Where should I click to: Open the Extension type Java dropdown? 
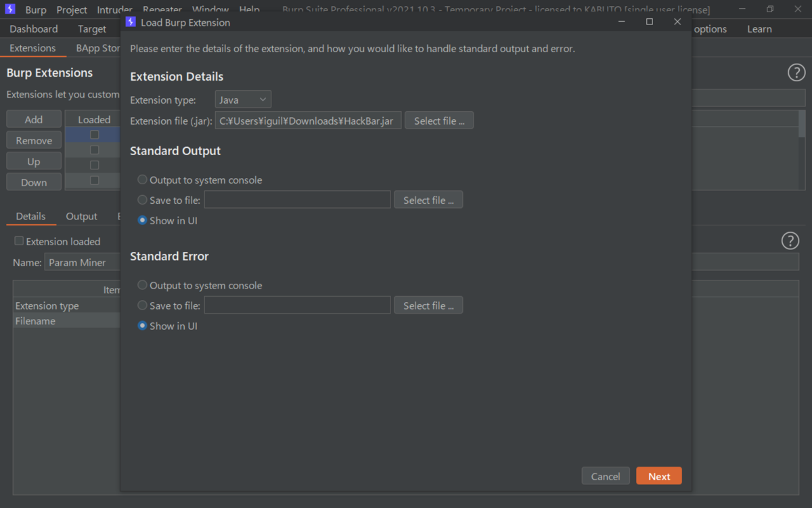243,100
